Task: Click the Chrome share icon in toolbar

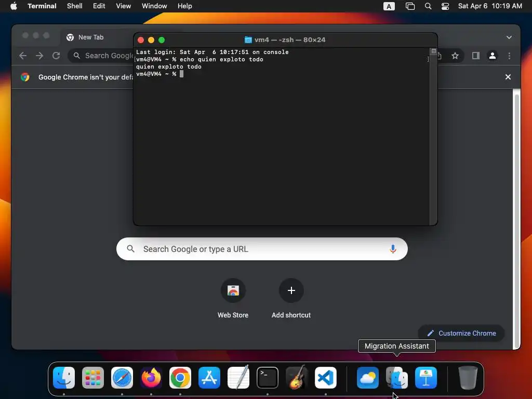Action: [440, 56]
